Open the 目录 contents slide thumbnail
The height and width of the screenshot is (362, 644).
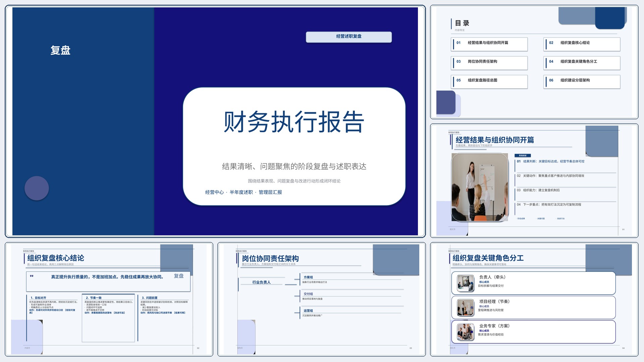pyautogui.click(x=534, y=62)
